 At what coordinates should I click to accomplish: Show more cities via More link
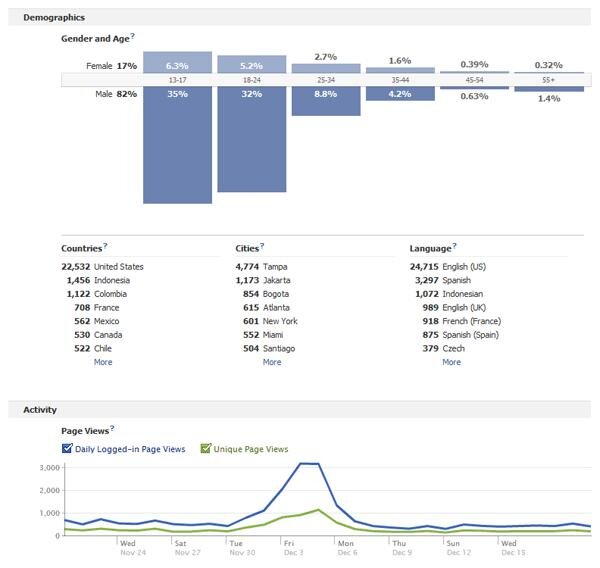tap(272, 362)
